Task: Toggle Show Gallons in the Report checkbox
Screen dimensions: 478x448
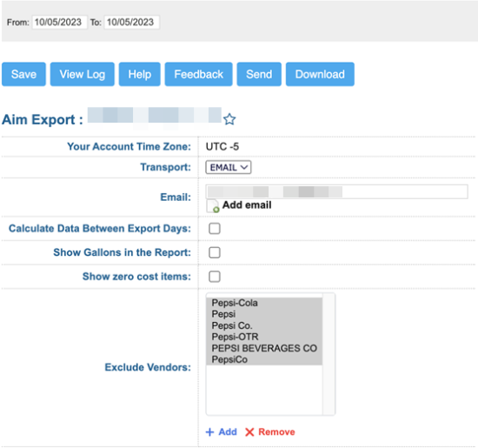Action: [x=215, y=252]
